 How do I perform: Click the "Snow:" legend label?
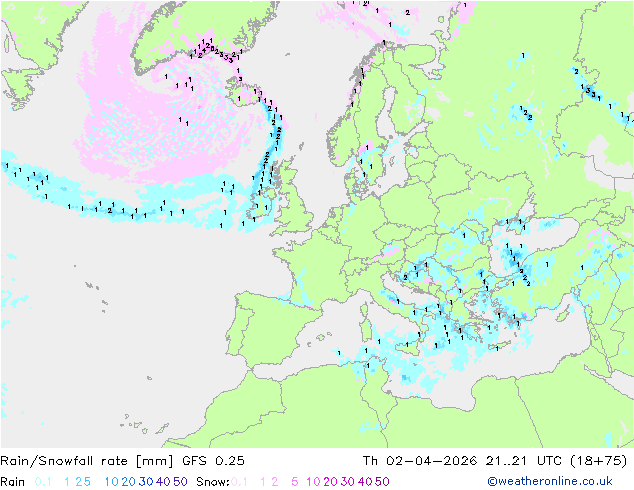(213, 482)
